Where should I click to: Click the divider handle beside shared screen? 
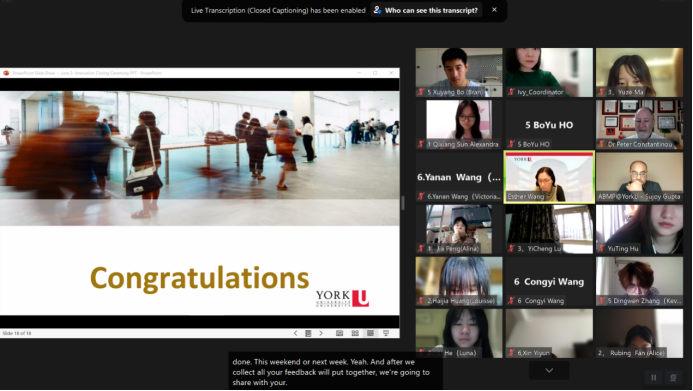coord(403,203)
